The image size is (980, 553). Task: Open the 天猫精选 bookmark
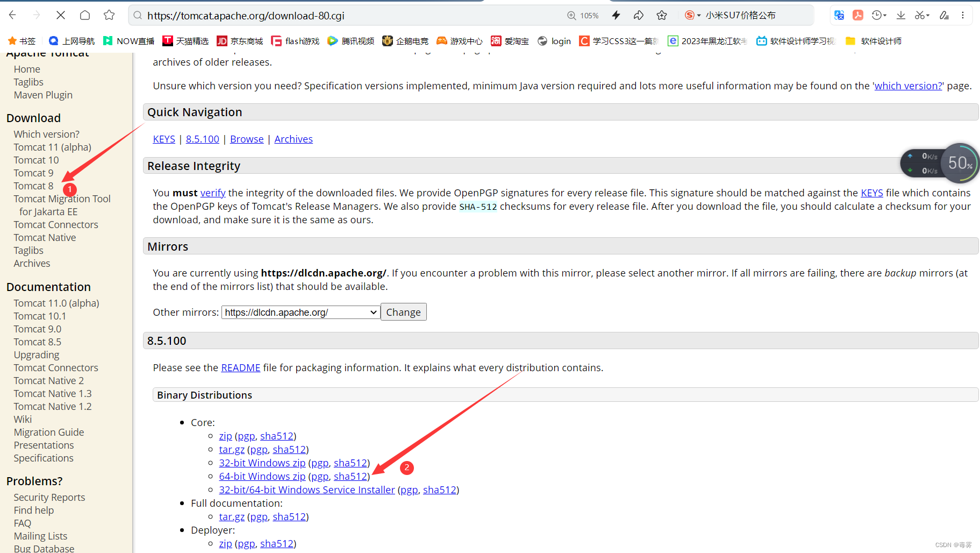(185, 41)
